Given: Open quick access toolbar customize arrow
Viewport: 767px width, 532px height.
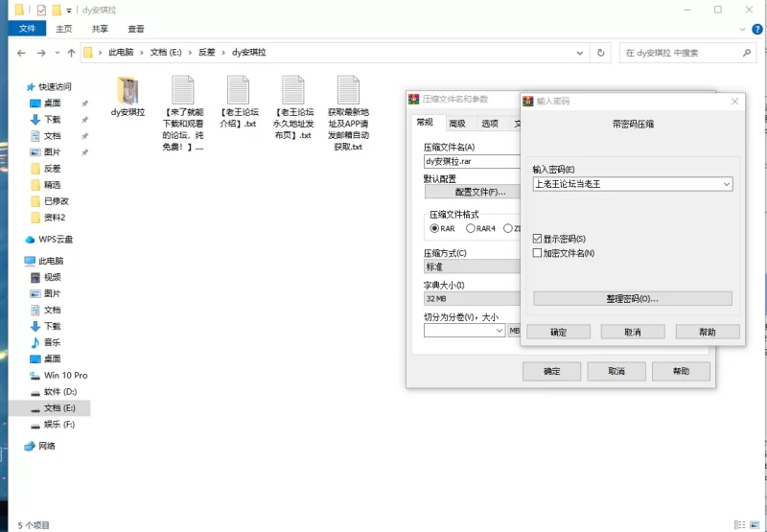Looking at the screenshot, I should tap(69, 11).
